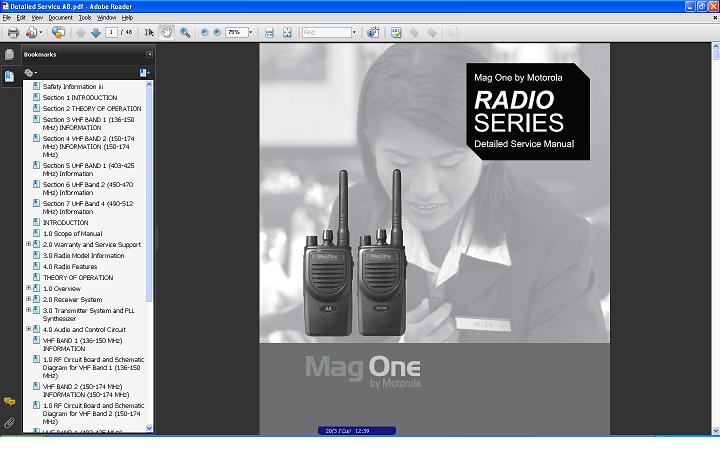
Task: Click the Find search text box
Action: click(326, 33)
